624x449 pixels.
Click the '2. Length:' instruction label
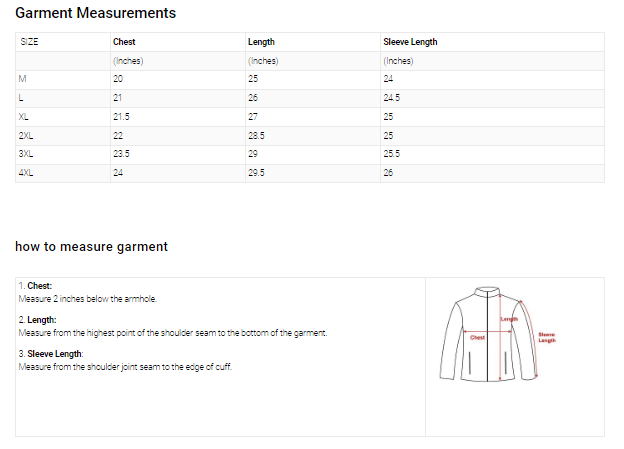coord(37,320)
